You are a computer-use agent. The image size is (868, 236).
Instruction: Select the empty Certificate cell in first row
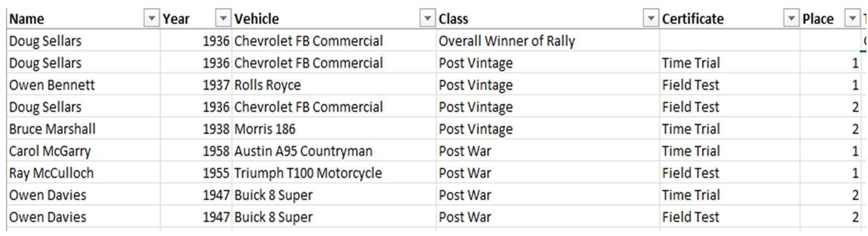[729, 41]
